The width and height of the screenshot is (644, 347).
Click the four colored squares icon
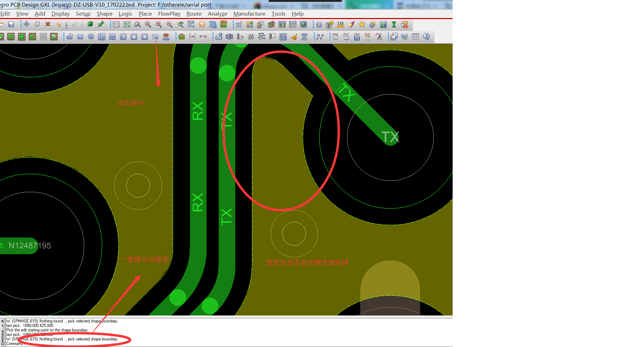(x=250, y=25)
